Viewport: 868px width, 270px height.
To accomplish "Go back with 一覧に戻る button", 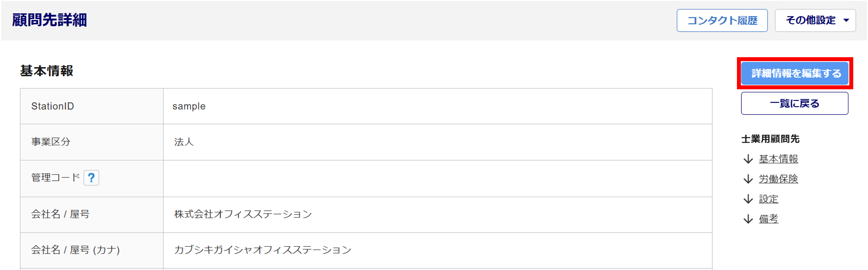I will [794, 104].
